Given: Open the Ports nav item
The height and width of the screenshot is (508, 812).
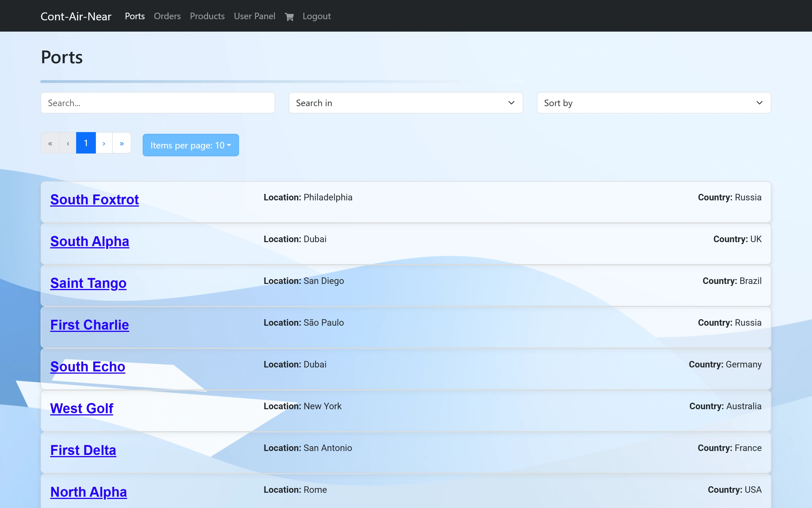Looking at the screenshot, I should coord(135,16).
